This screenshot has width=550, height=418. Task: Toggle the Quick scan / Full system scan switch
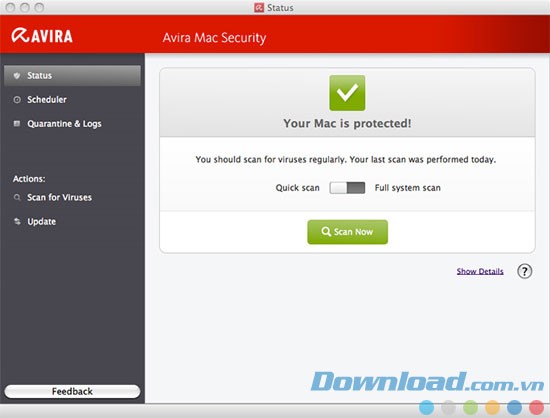347,188
